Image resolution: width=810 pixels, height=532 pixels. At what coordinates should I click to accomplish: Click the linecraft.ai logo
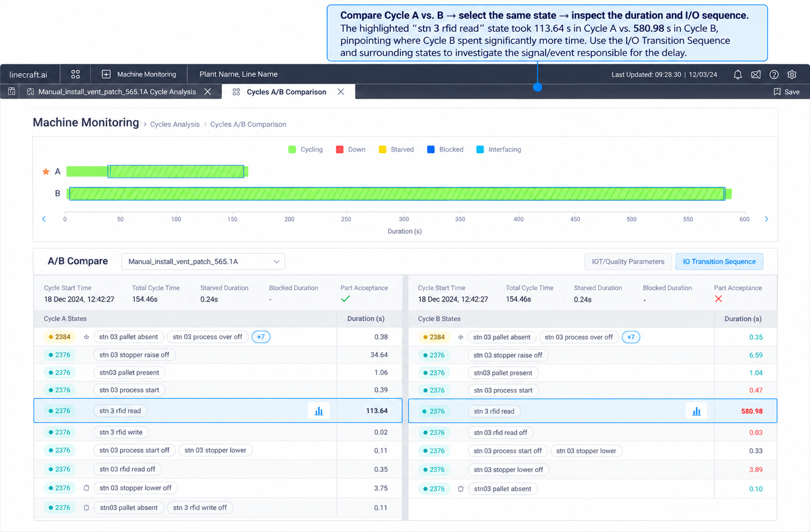(x=28, y=74)
